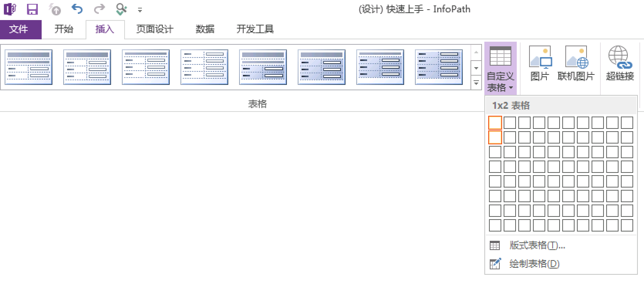Choose the bottom-right cell of the table grid

[627, 225]
